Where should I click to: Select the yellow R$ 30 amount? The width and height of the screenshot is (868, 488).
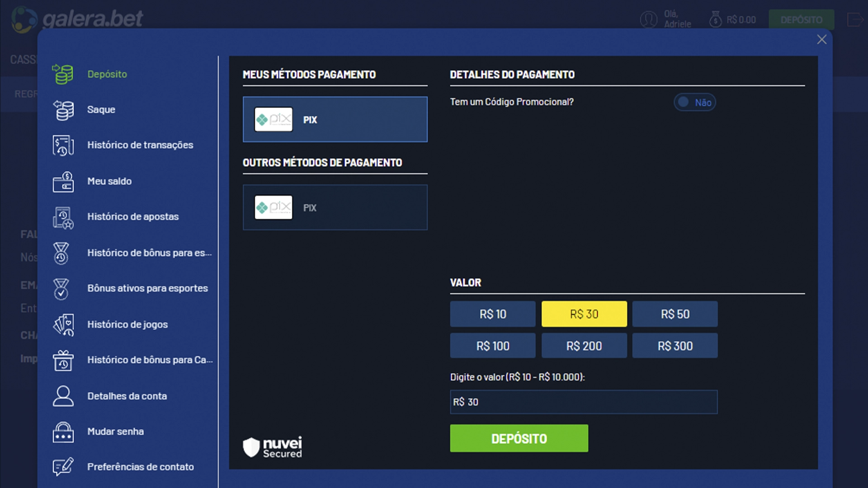pyautogui.click(x=584, y=314)
